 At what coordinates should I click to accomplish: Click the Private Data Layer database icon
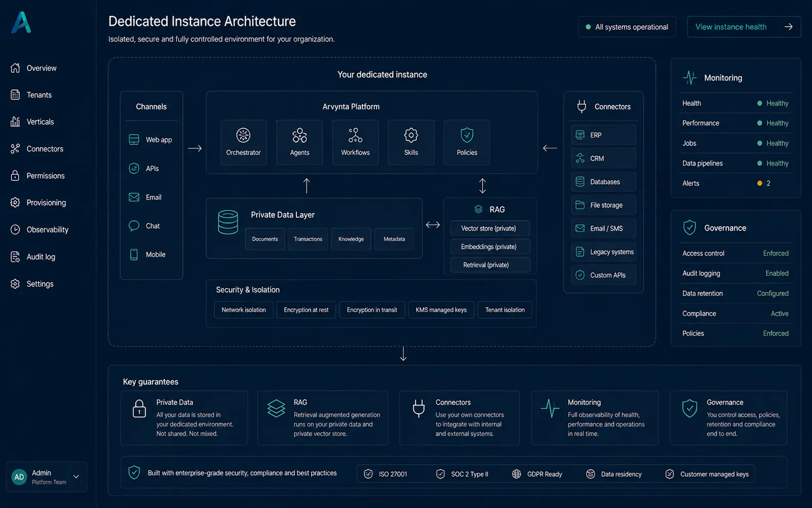[x=228, y=222]
